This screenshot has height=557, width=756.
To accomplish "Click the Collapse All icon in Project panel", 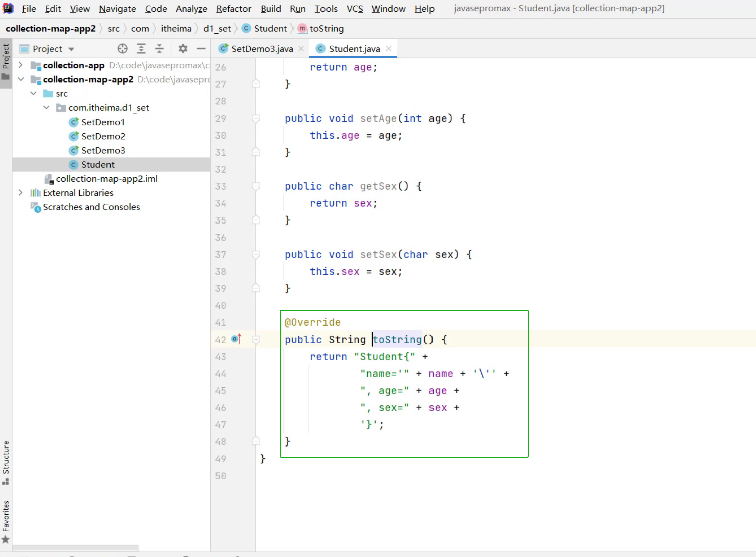I will tap(159, 49).
